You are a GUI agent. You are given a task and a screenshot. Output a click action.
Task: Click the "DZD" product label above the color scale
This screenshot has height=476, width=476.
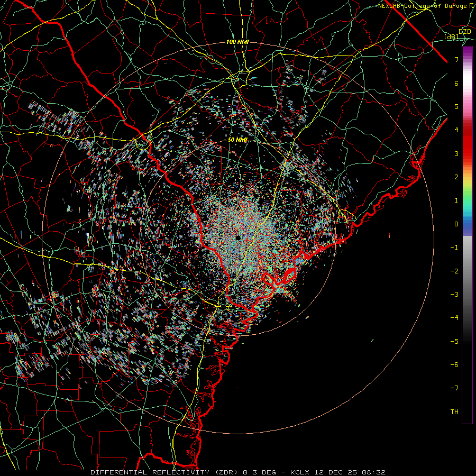click(x=464, y=32)
